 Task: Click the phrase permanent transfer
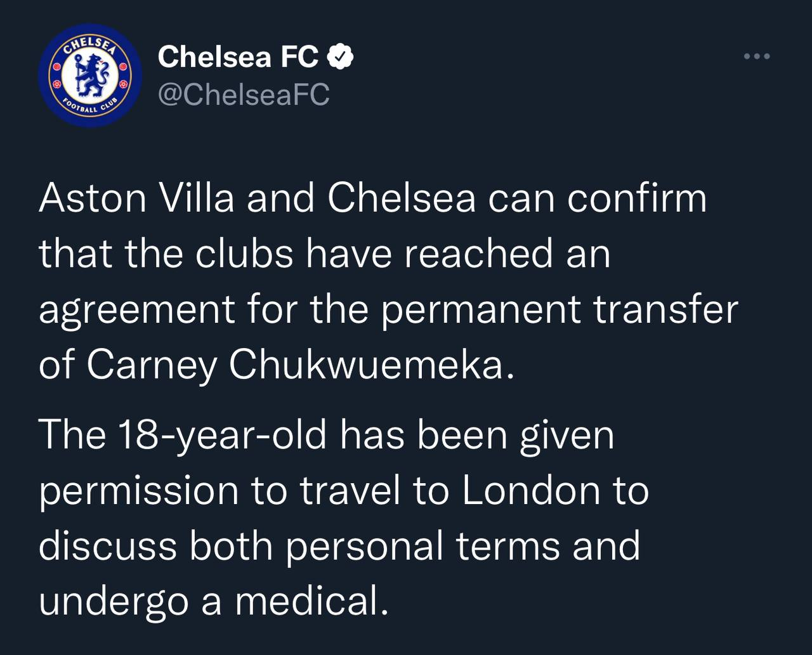(560, 309)
